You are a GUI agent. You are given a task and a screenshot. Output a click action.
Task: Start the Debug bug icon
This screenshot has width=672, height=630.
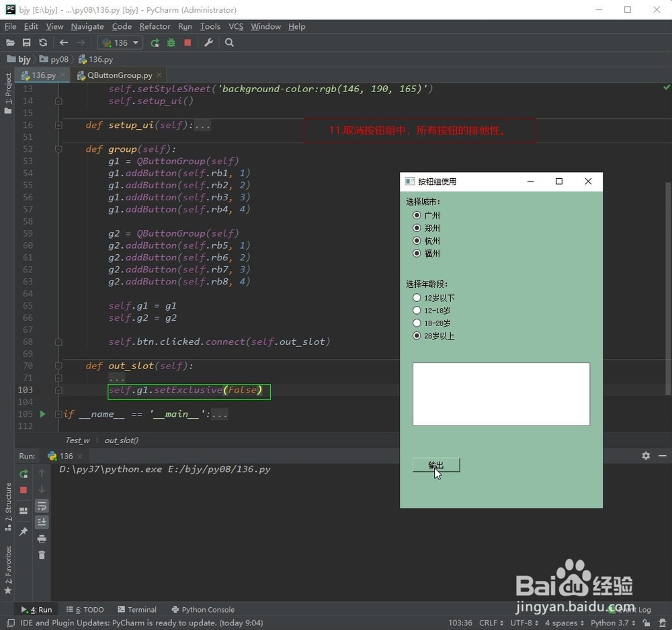(x=171, y=42)
